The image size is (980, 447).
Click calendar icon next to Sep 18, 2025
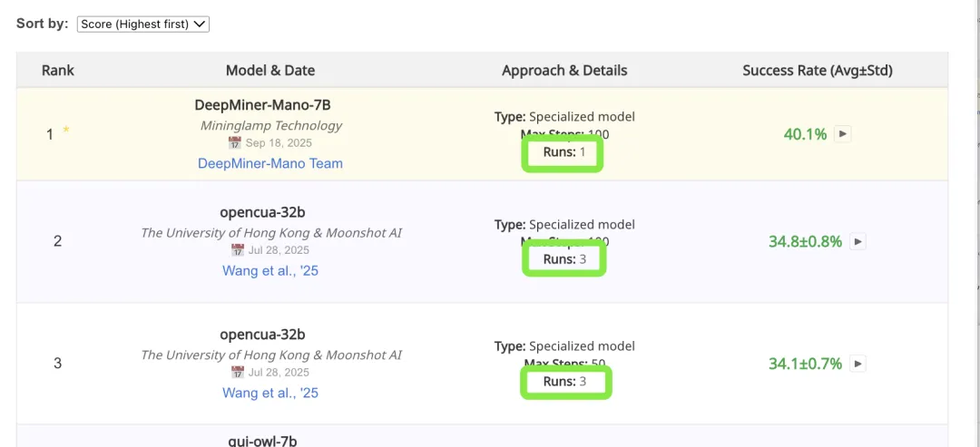coord(235,143)
